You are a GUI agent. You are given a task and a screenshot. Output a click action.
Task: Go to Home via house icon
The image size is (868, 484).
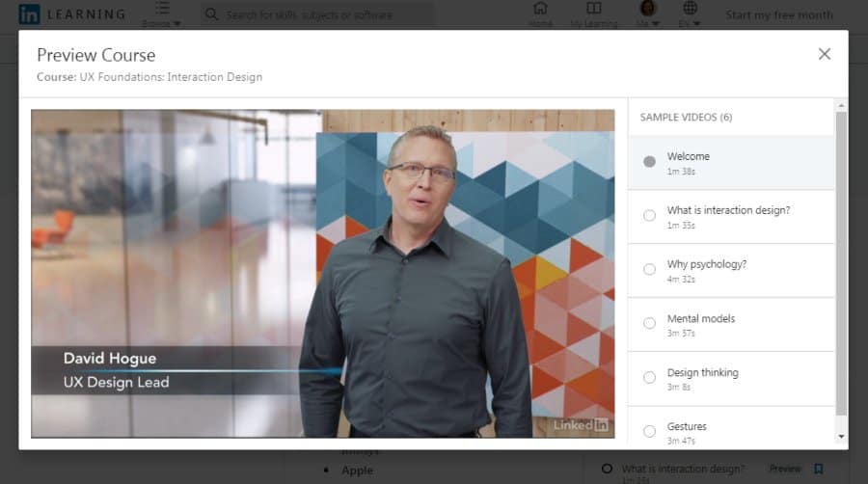[540, 8]
